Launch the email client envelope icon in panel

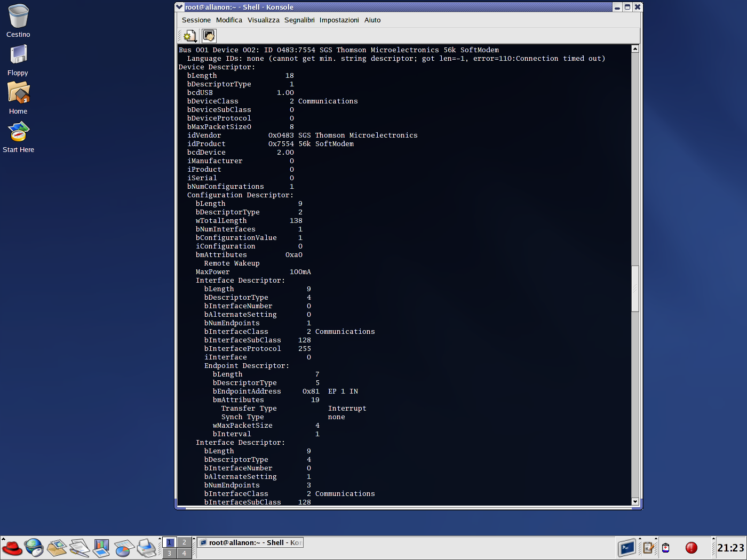click(57, 548)
